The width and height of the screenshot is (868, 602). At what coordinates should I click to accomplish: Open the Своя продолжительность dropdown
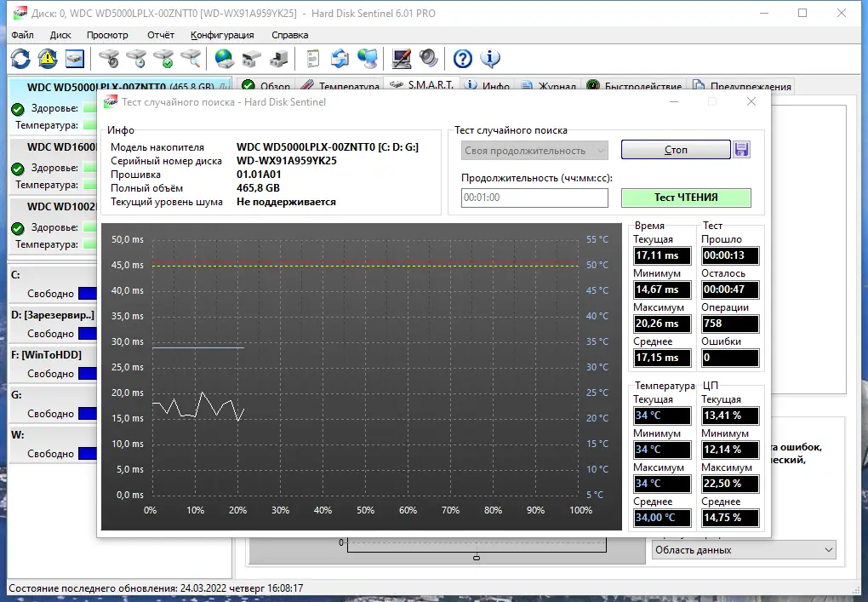coord(534,150)
